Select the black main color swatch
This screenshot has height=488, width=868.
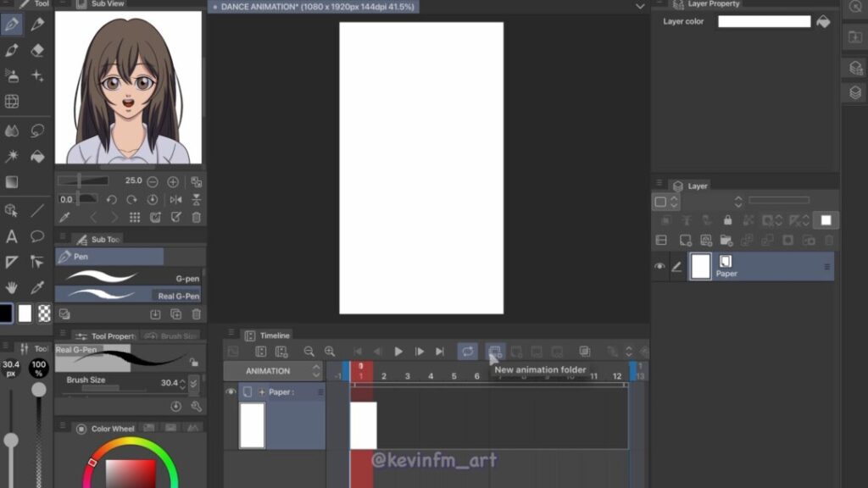(6, 313)
